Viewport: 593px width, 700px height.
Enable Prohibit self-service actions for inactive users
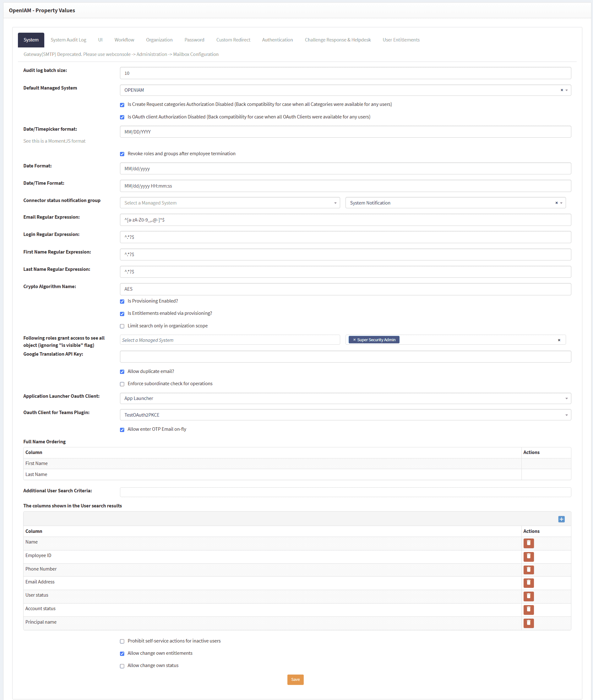(x=122, y=642)
